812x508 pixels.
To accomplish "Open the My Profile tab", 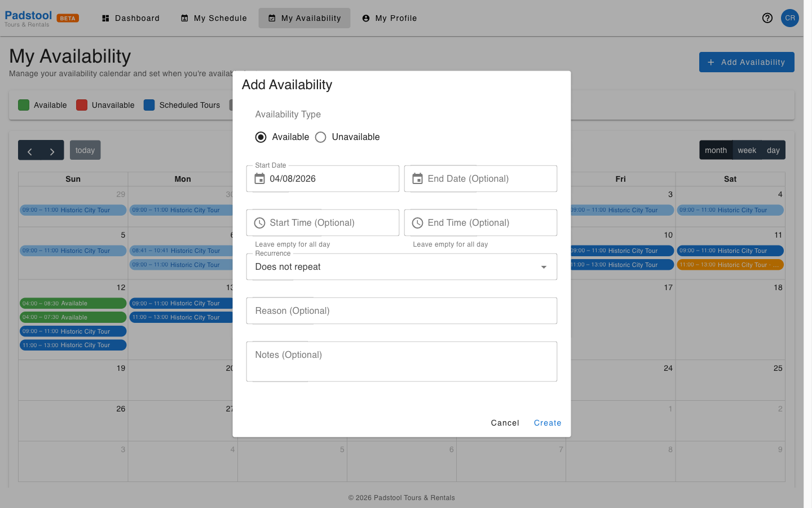I will point(390,18).
